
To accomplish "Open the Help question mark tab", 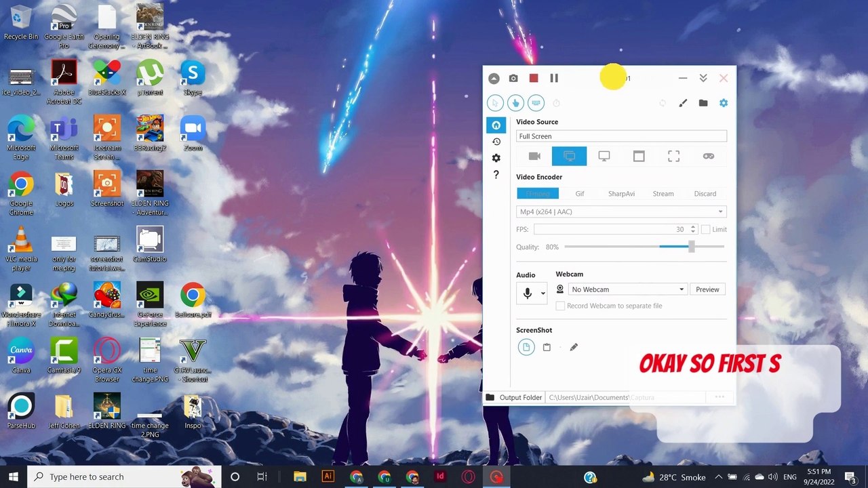I will pyautogui.click(x=496, y=175).
